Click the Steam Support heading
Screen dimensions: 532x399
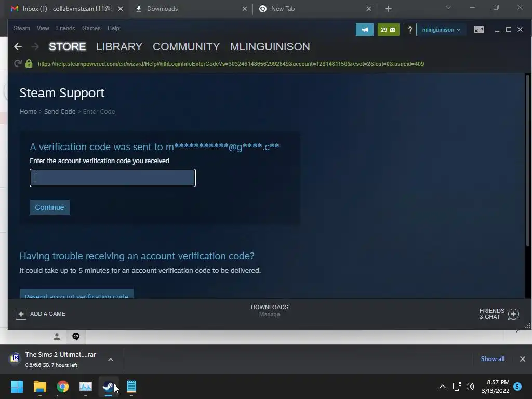pyautogui.click(x=62, y=93)
